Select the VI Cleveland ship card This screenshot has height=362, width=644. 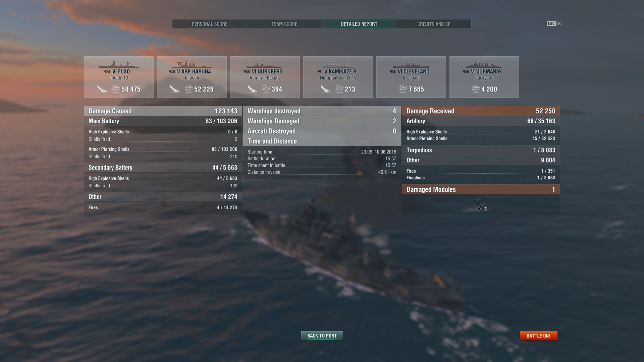[x=411, y=77]
